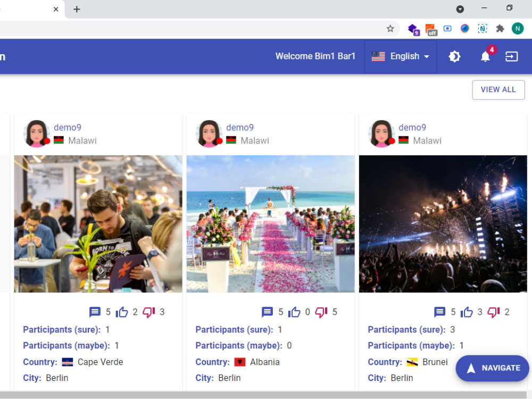The image size is (532, 399).
Task: Dislike the Cape Verde event card
Action: coord(148,312)
